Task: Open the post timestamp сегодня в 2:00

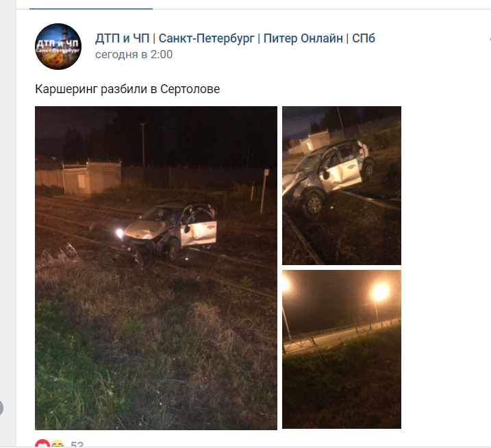Action: [x=134, y=55]
